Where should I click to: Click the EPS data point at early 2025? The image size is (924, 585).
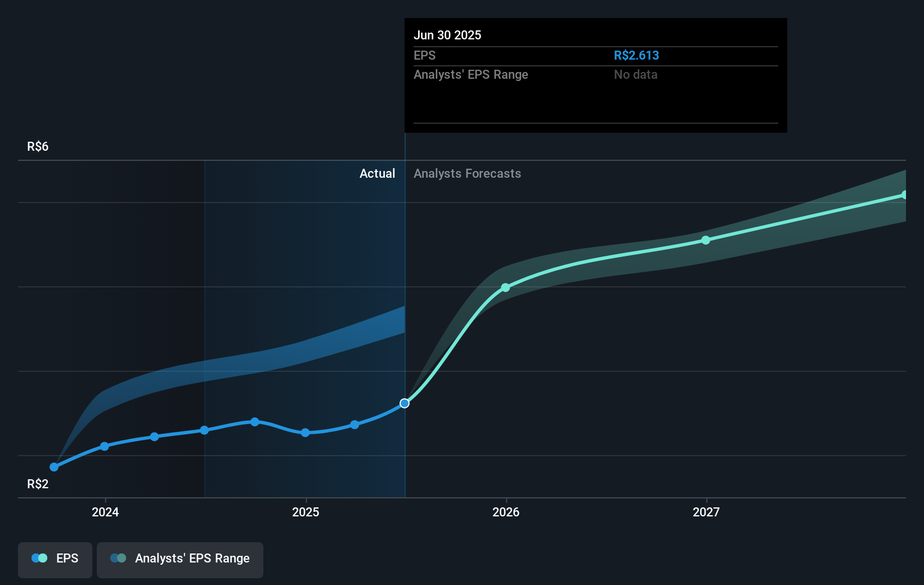click(305, 433)
